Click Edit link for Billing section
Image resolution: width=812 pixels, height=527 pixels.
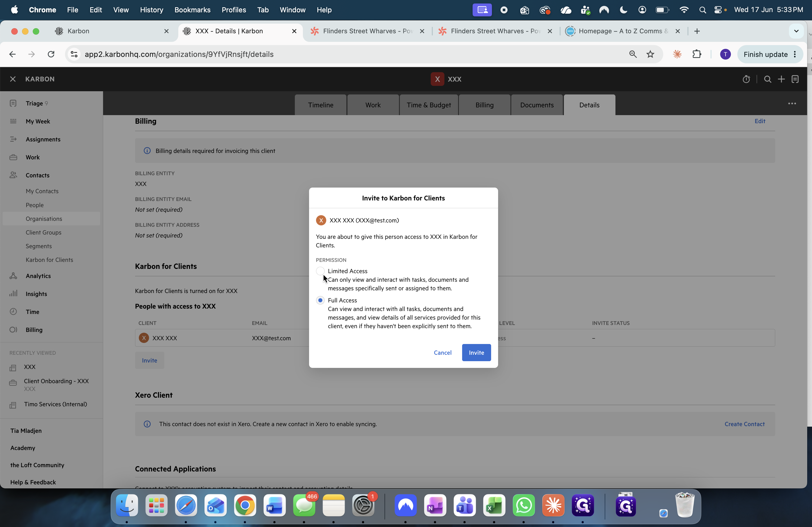click(x=760, y=121)
